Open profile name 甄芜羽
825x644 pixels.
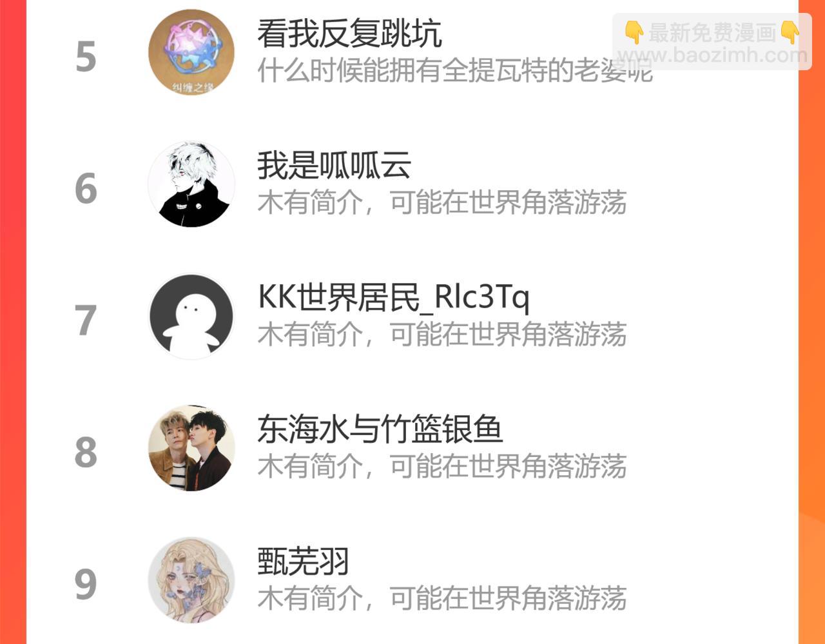pos(303,561)
